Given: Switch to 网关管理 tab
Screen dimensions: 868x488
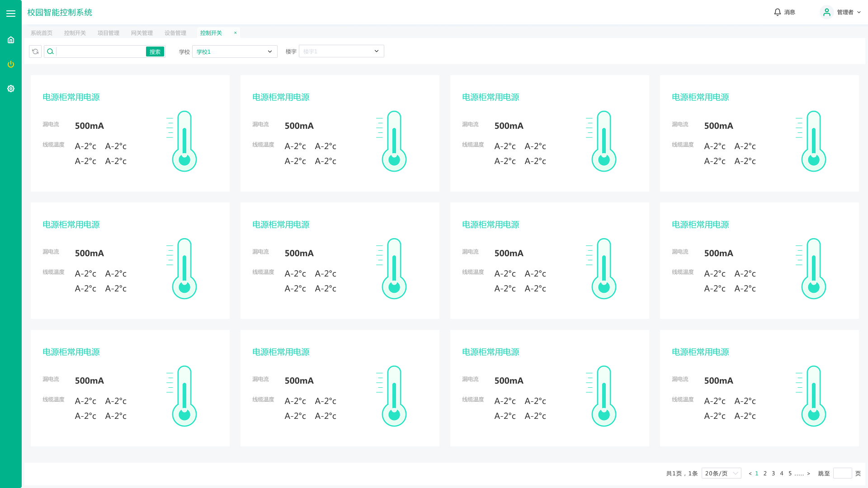Looking at the screenshot, I should tap(142, 33).
